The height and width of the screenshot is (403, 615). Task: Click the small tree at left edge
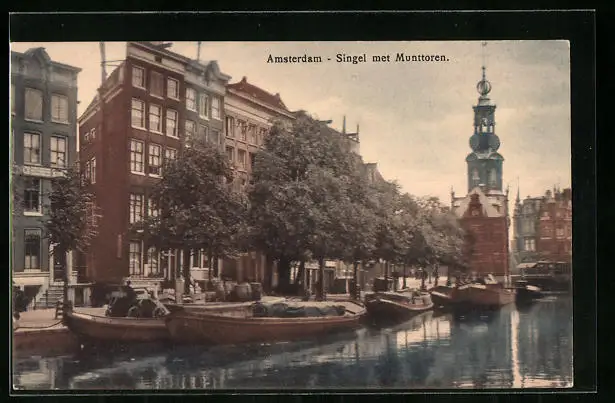click(68, 220)
